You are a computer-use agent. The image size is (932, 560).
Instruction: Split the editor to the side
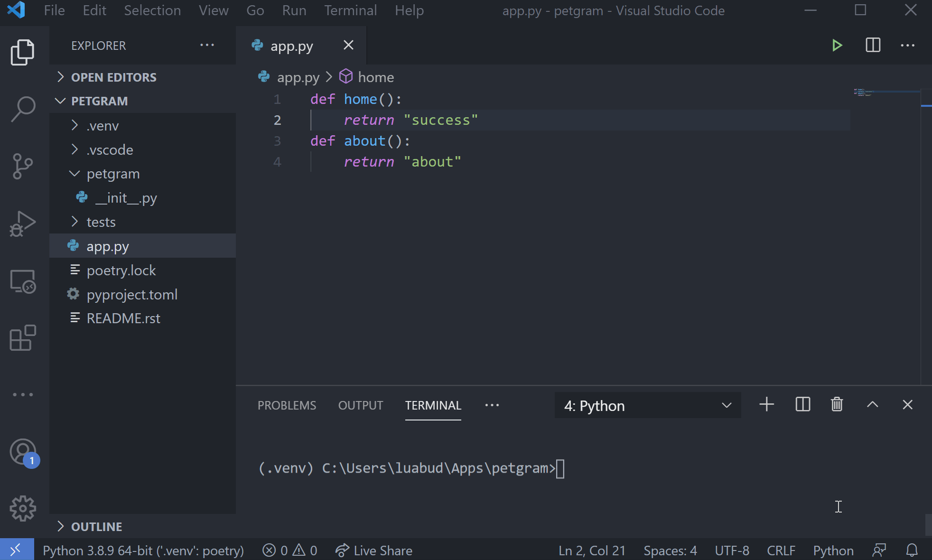873,45
